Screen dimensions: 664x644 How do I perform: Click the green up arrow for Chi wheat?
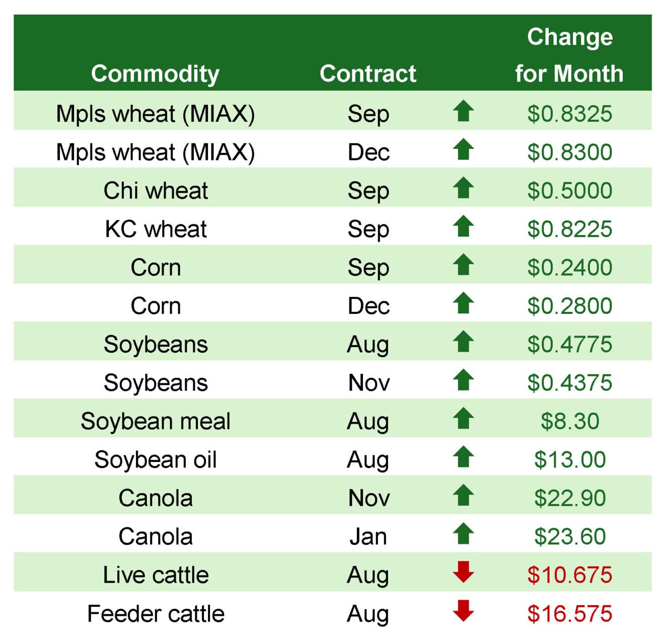463,188
